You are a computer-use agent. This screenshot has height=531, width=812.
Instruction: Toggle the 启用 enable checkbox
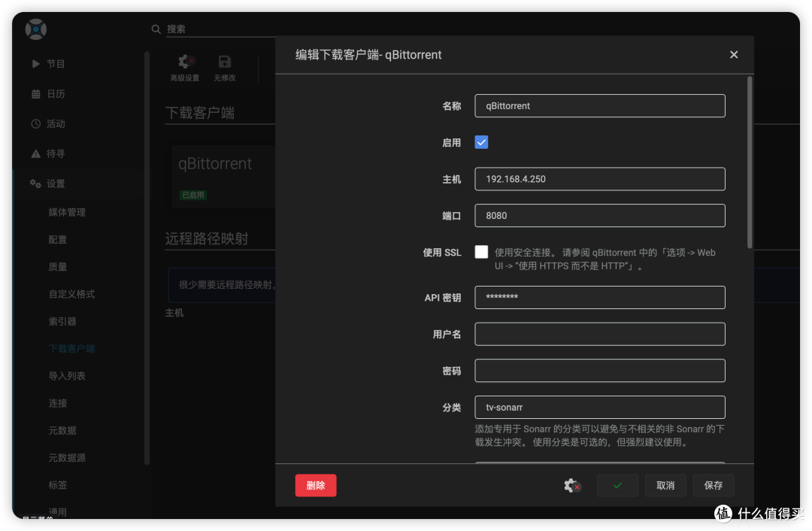point(481,142)
